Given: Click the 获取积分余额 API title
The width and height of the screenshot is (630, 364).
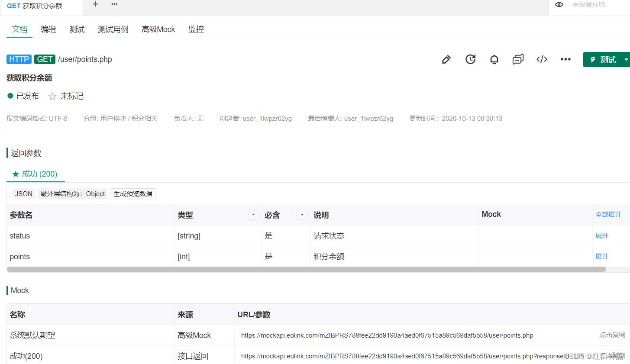Looking at the screenshot, I should coord(29,78).
